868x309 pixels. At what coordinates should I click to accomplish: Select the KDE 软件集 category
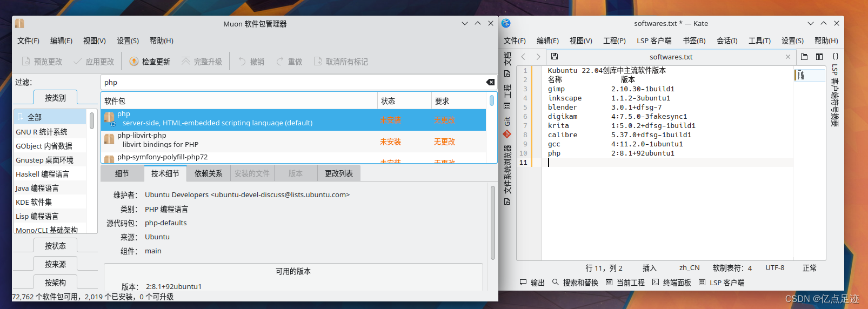tap(50, 202)
